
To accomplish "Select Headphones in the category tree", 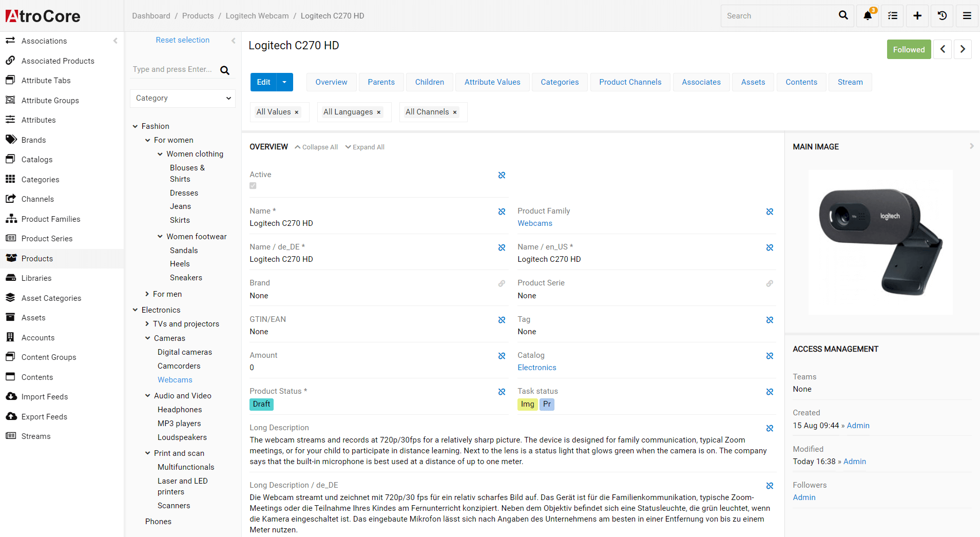I will pos(180,410).
